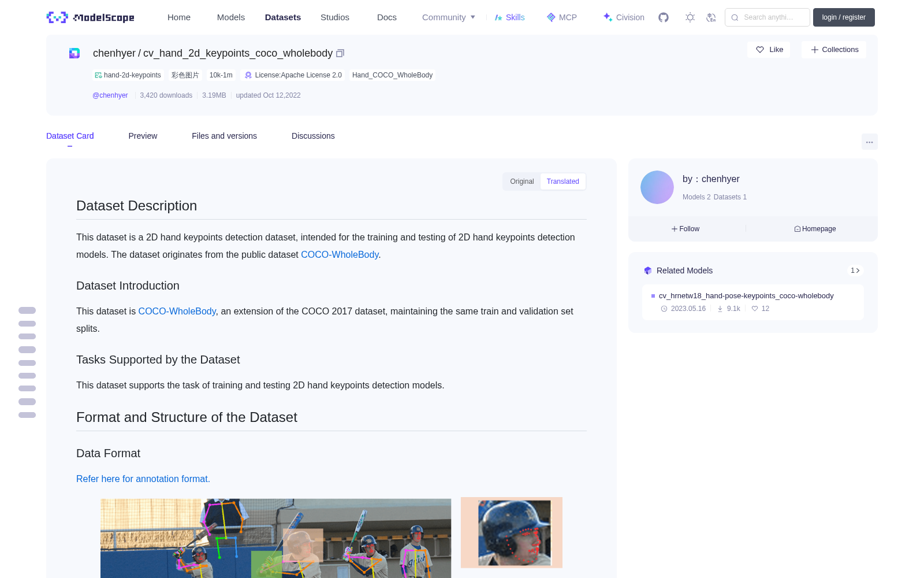Viewport: 924px width, 578px height.
Task: Click the MCP diamond icon
Action: pyautogui.click(x=551, y=17)
